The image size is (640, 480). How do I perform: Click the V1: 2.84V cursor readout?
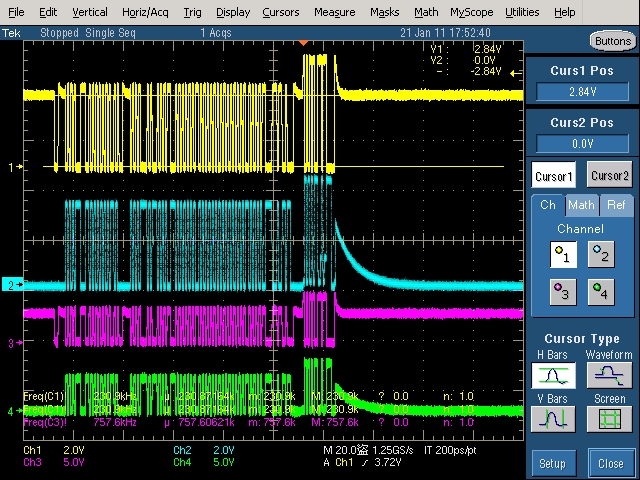466,49
